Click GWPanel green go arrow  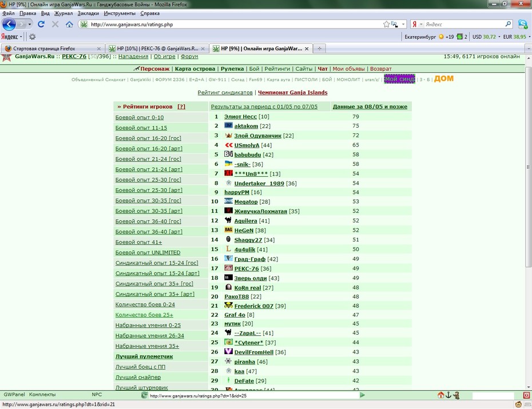click(362, 395)
